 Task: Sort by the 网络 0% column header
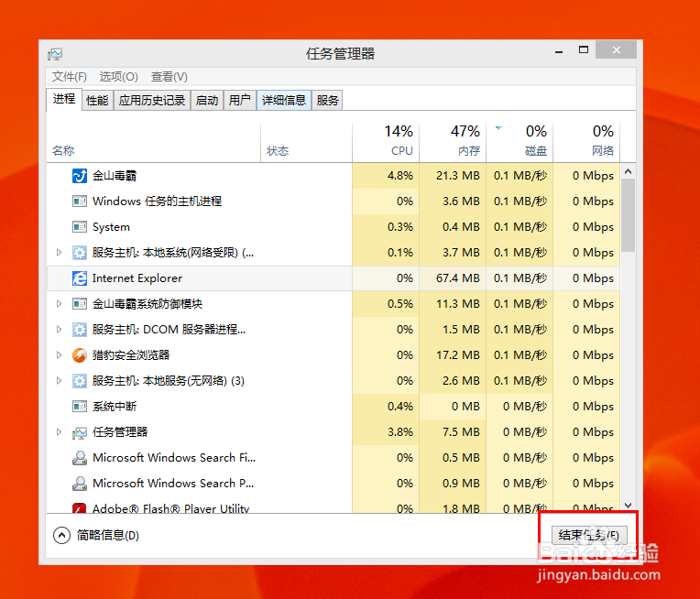click(x=586, y=142)
